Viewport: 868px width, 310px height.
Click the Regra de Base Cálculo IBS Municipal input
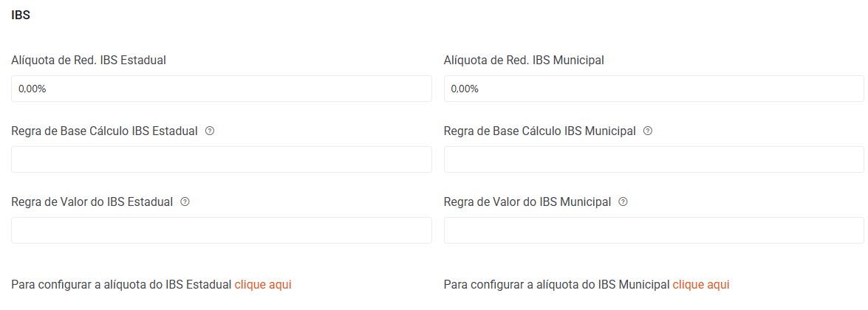click(654, 159)
